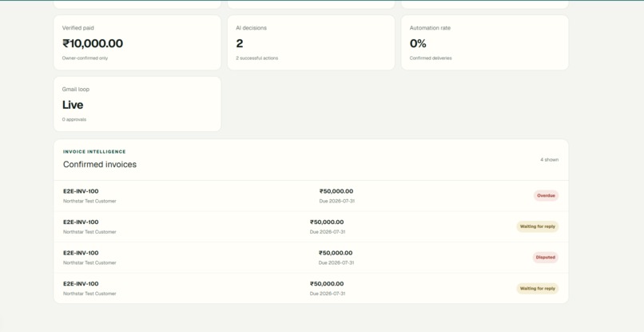Screen dimensions: 644x332
Task: Click ₹50,000.00 in the Disputed row
Action: point(336,253)
